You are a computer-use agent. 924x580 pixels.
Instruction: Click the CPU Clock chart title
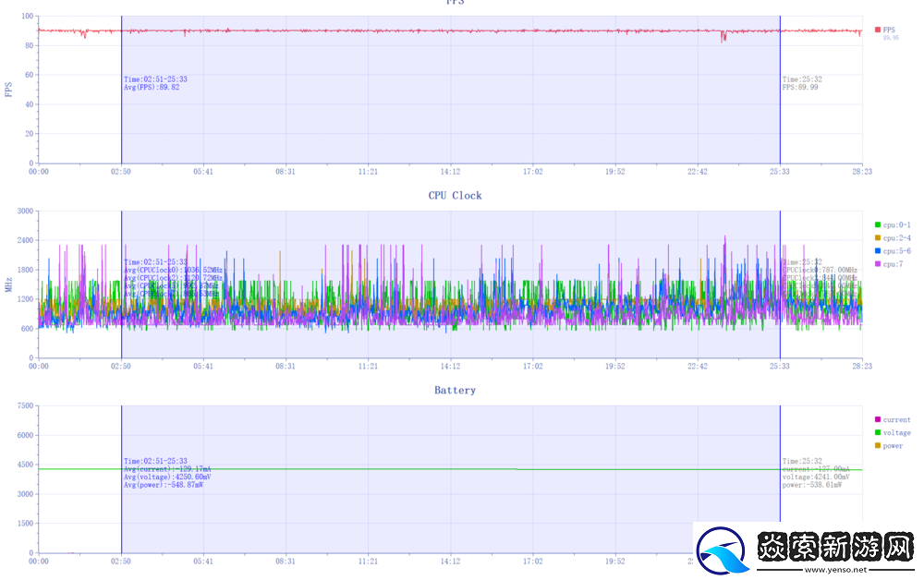click(x=455, y=196)
